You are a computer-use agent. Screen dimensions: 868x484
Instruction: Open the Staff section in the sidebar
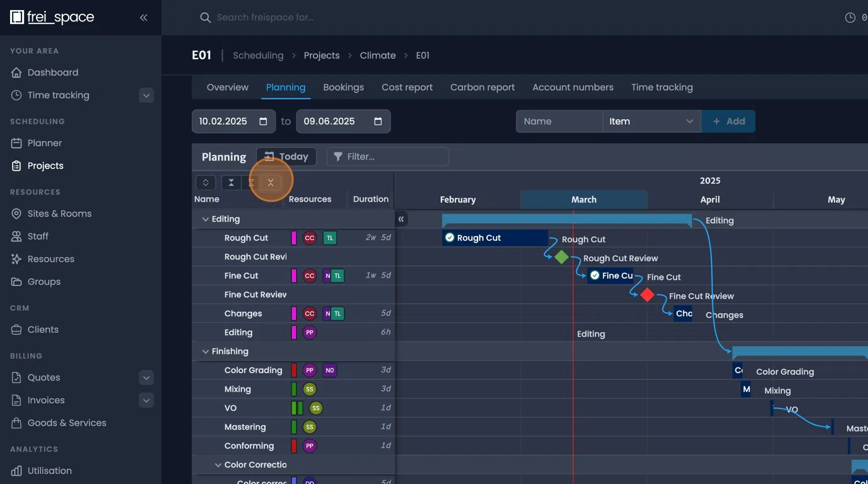[x=40, y=236]
